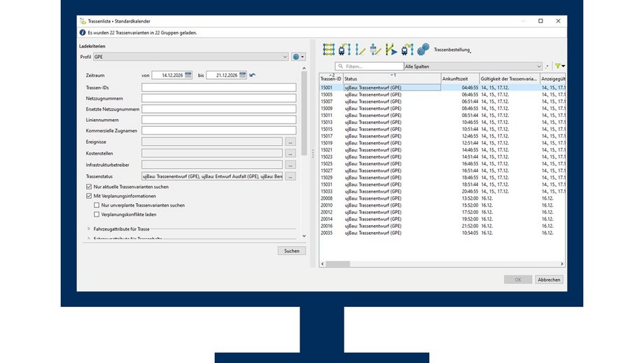Click the line with pencil edit icon
This screenshot has width=644, height=363.
360,49
